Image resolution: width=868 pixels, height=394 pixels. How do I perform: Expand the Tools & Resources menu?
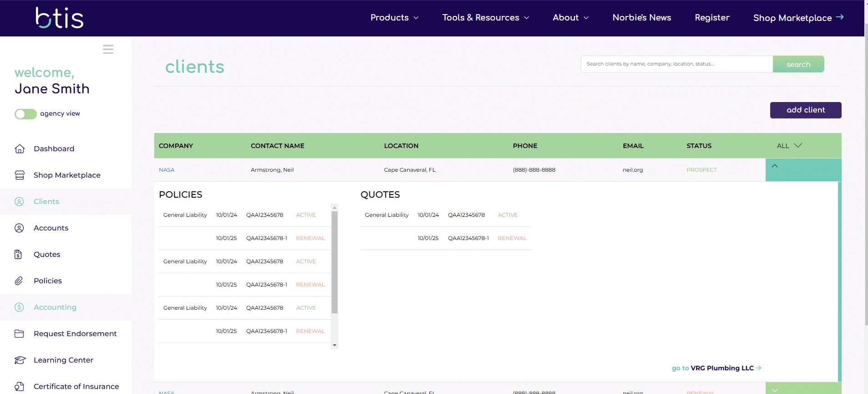click(485, 18)
